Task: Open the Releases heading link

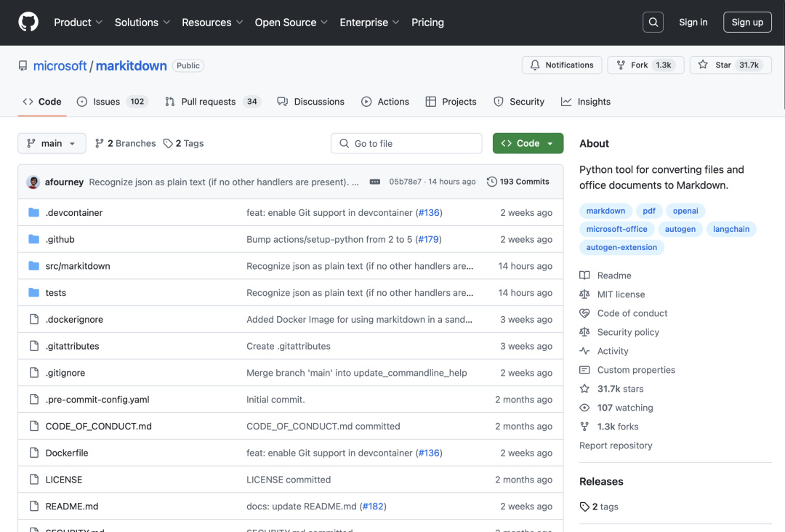Action: (601, 481)
